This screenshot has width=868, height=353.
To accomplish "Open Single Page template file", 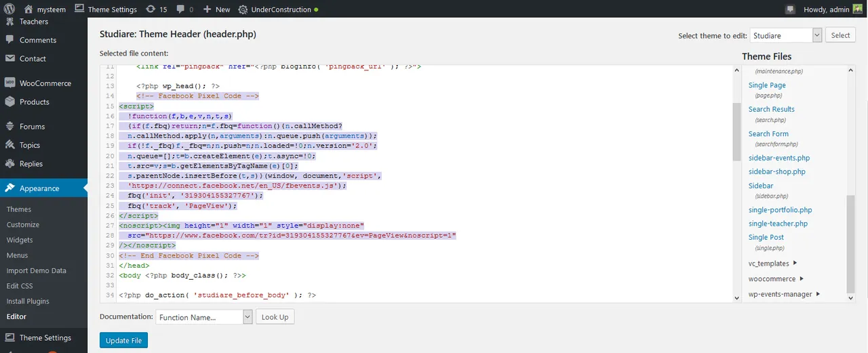I will [767, 85].
